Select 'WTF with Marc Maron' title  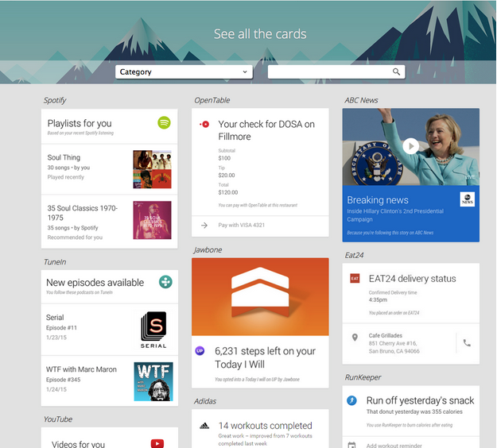click(x=81, y=369)
